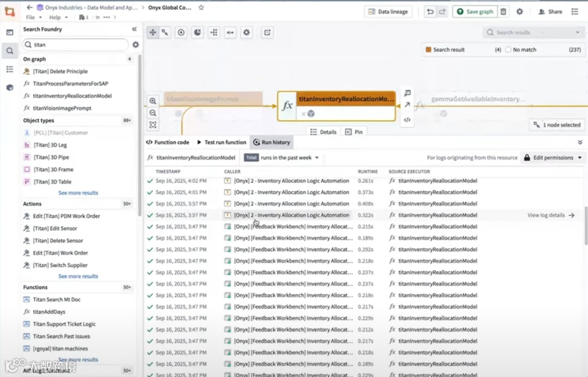Click the target/focus circle toolbar icon

coord(181,33)
